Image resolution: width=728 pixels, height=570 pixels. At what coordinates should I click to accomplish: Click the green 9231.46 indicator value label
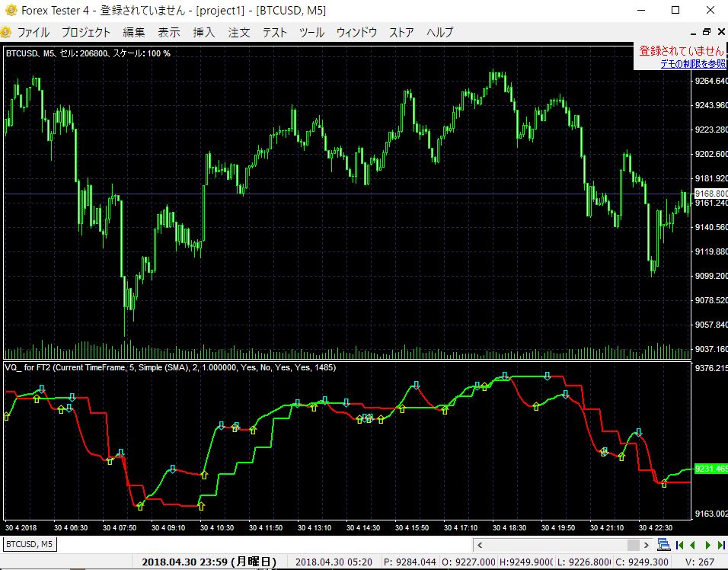tap(710, 469)
